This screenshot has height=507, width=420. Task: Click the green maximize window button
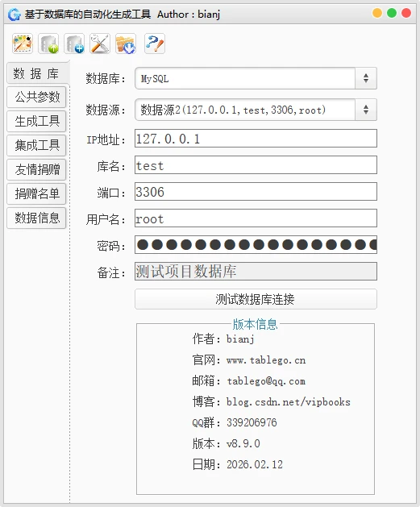(392, 13)
